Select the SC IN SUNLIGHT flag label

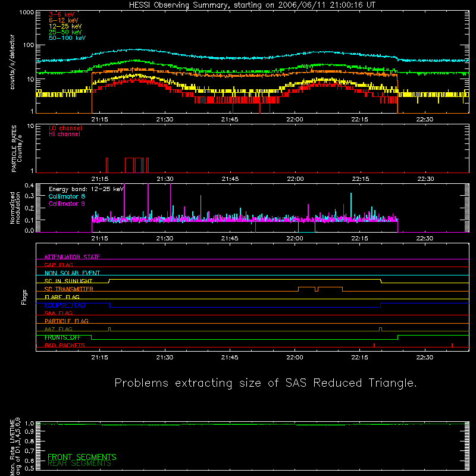click(68, 281)
